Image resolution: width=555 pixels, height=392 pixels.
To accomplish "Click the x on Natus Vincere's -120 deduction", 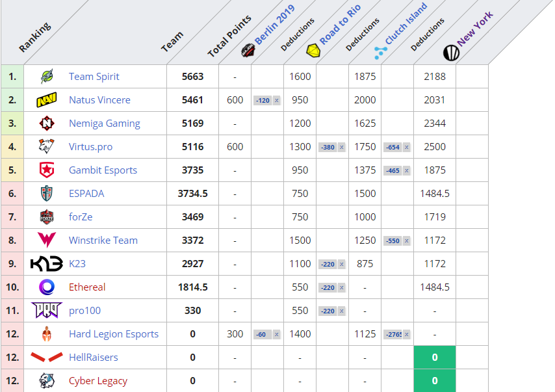I will 276,101.
